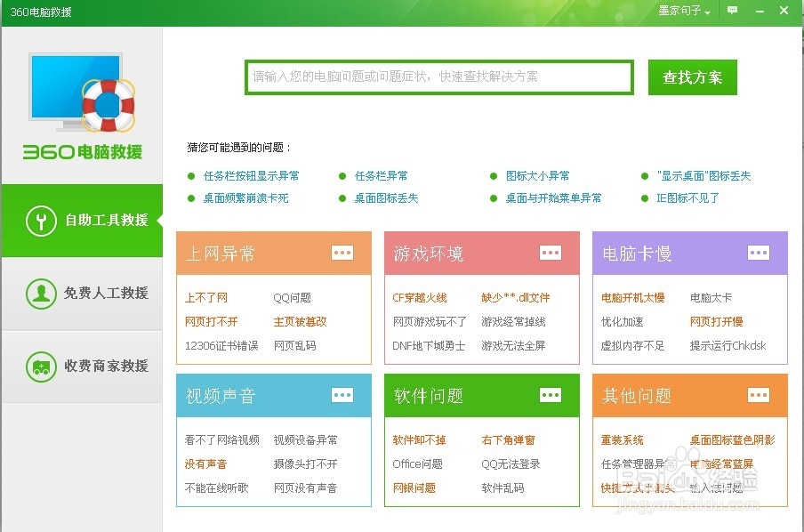Open more options in 软件问题 card
This screenshot has width=804, height=532.
tap(551, 395)
